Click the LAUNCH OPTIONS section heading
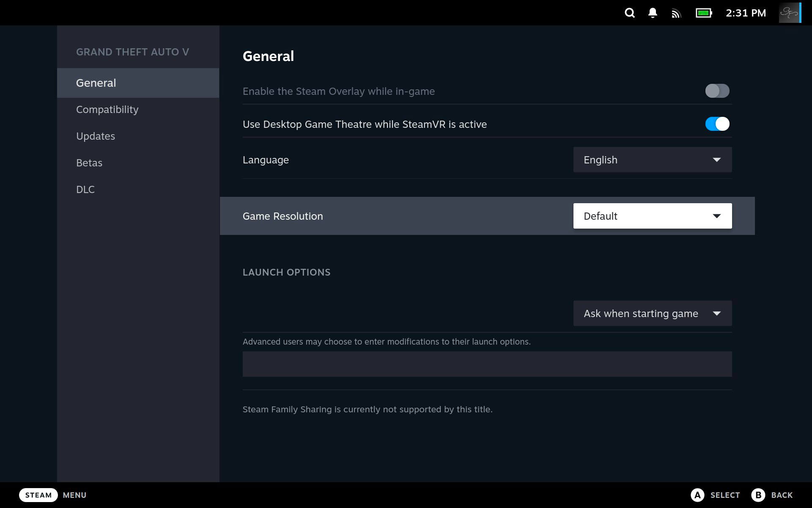The height and width of the screenshot is (508, 812). click(286, 272)
